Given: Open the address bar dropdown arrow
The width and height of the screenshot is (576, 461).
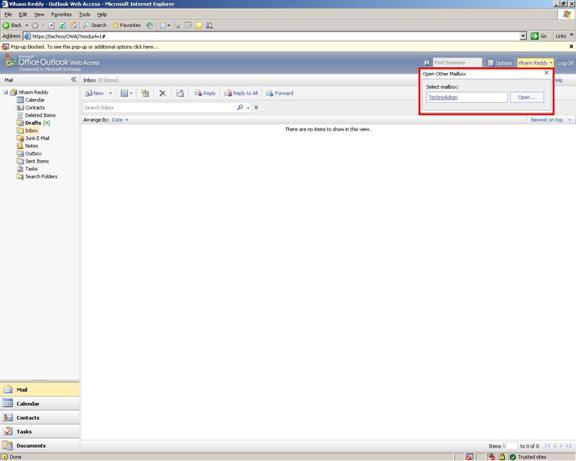Looking at the screenshot, I should coord(523,36).
